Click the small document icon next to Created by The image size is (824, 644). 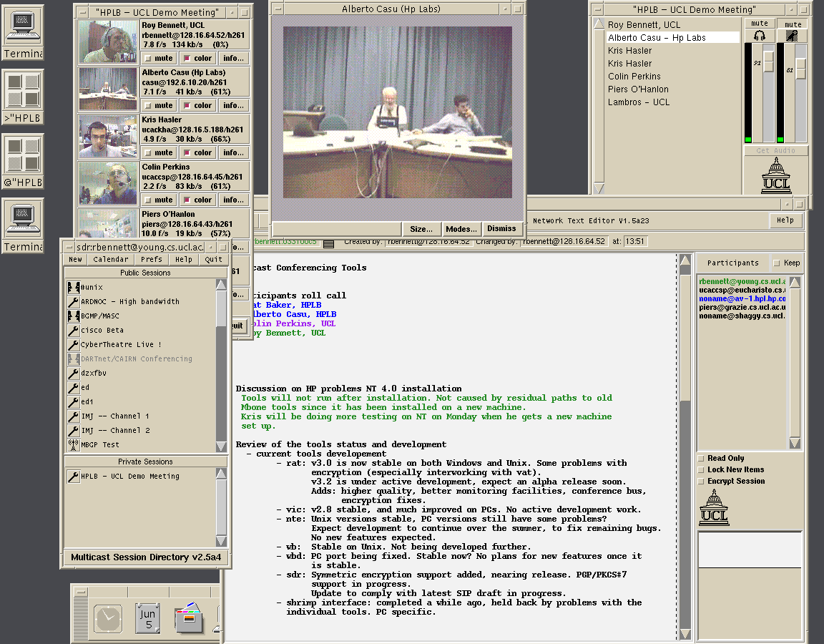pos(329,243)
